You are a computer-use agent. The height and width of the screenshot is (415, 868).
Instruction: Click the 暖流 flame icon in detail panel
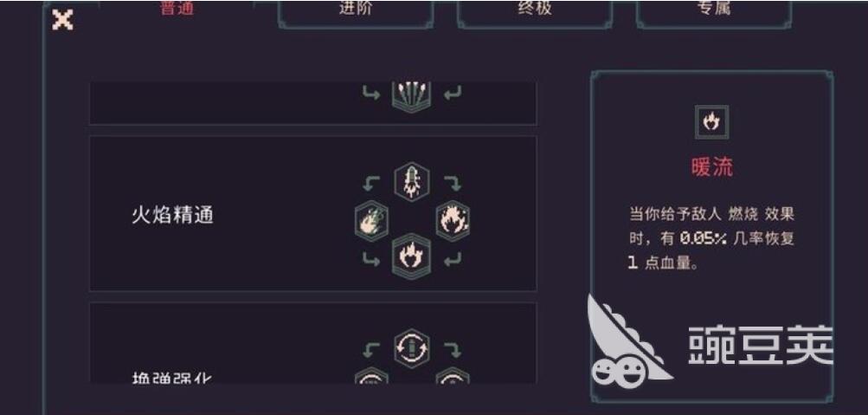click(712, 122)
